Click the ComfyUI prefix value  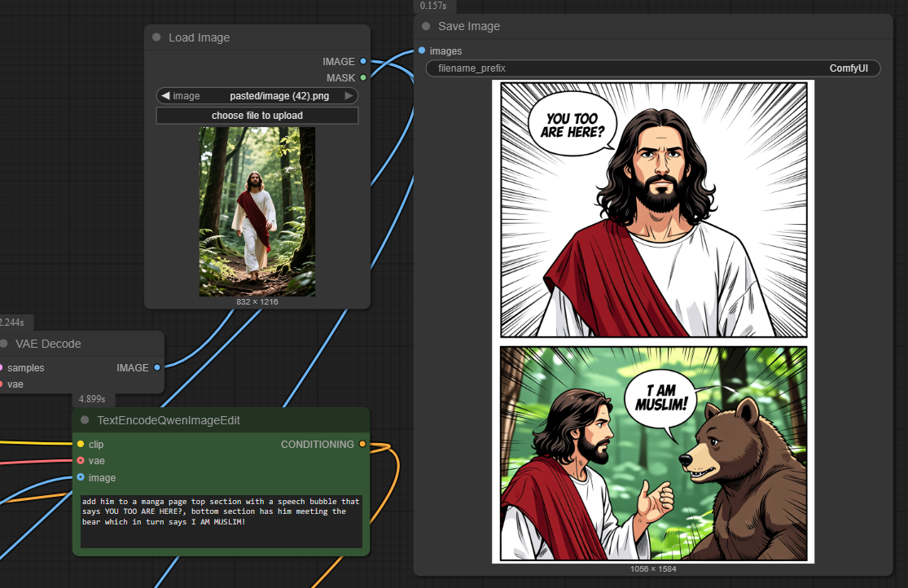[849, 68]
